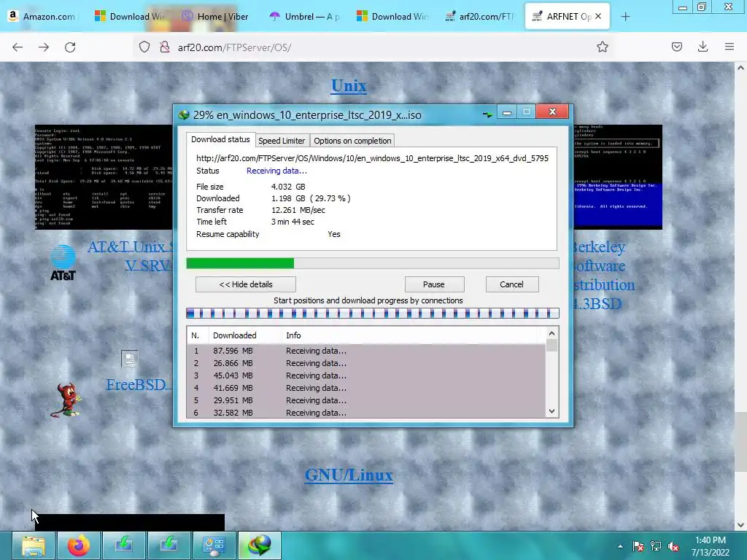This screenshot has width=747, height=560.
Task: Go forward using the browser forward arrow
Action: 44,47
